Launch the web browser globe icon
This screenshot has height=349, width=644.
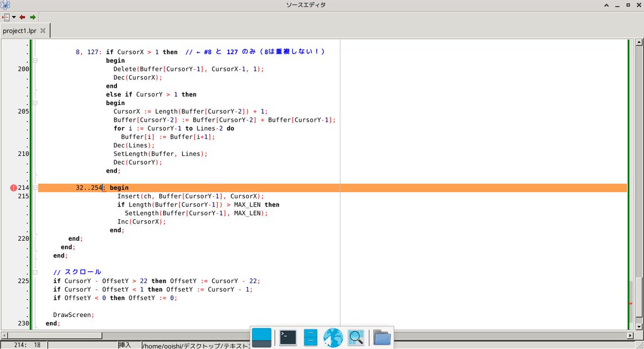333,337
